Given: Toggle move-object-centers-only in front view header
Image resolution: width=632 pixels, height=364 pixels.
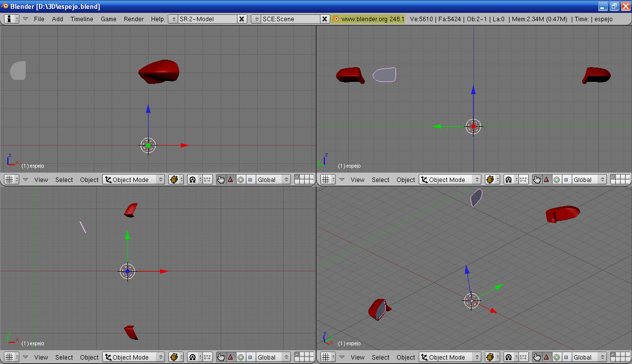Looking at the screenshot, I should (207, 180).
